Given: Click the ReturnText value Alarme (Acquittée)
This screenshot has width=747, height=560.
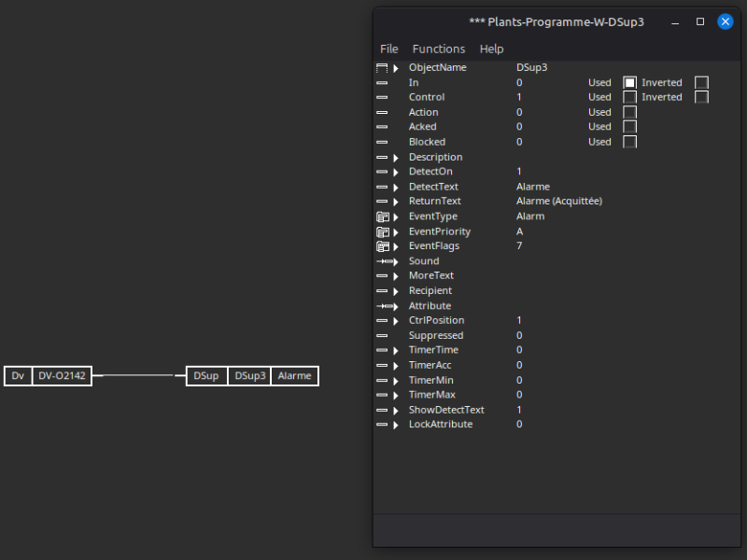Looking at the screenshot, I should point(558,202).
